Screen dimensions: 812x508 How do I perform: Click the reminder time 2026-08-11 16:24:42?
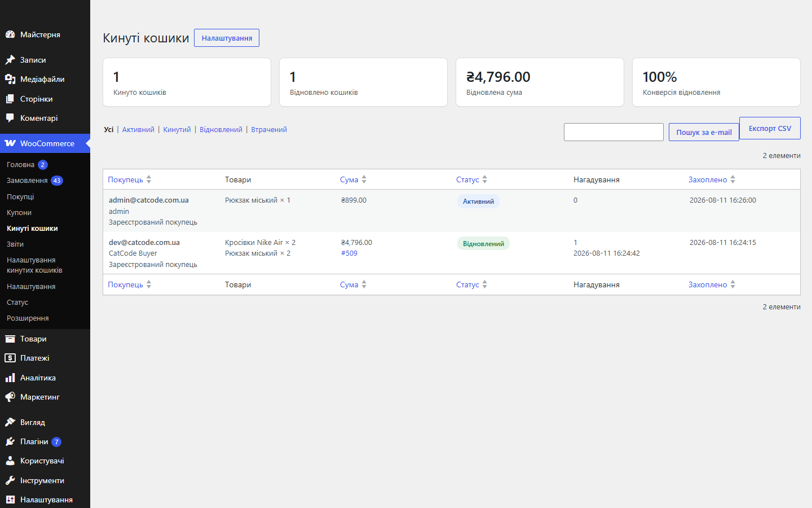point(606,253)
